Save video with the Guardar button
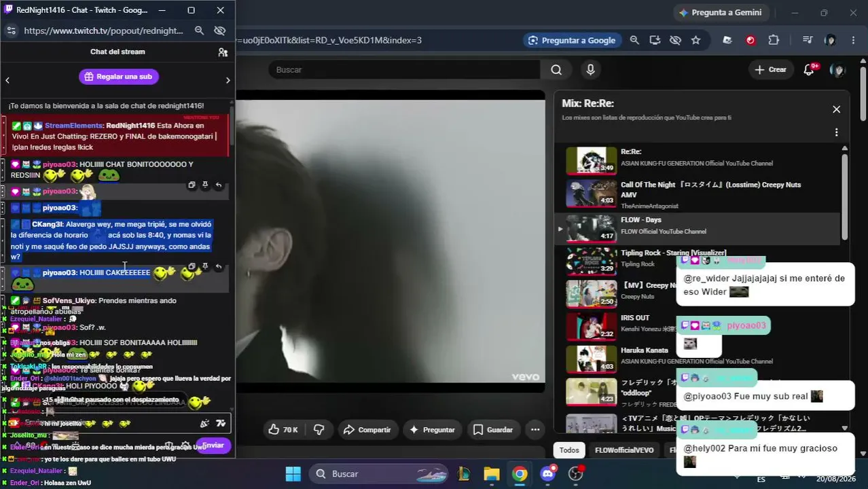 [493, 429]
